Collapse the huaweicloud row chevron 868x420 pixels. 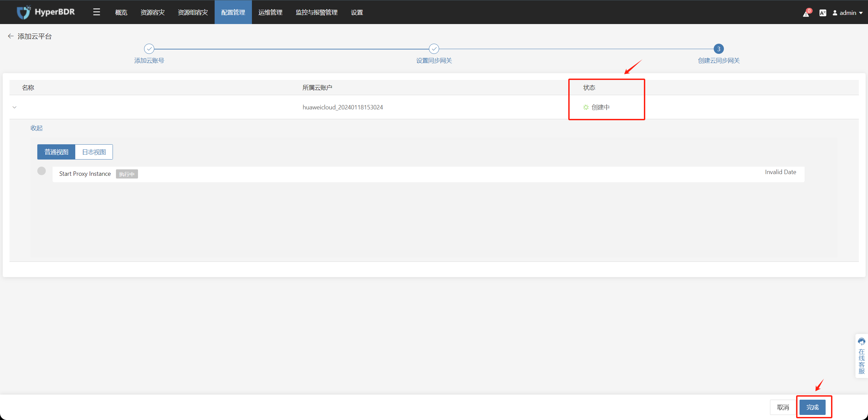pyautogui.click(x=15, y=107)
